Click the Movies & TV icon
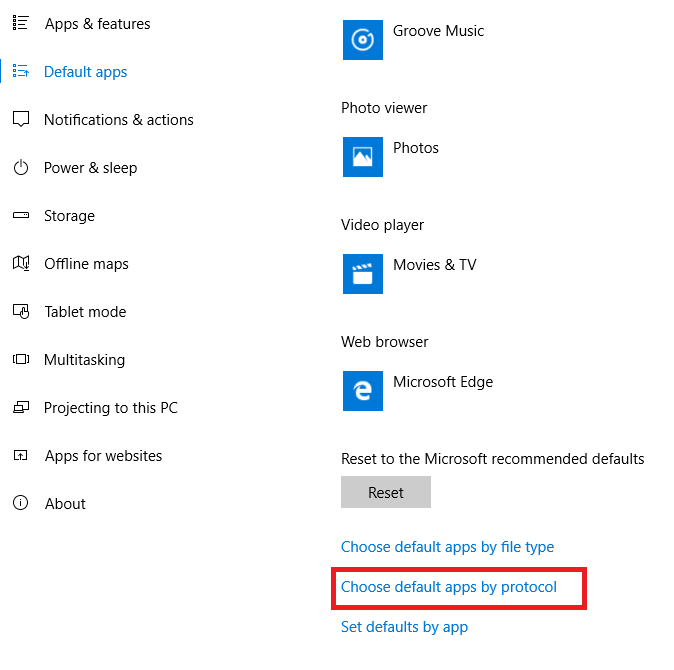The height and width of the screenshot is (670, 674). [x=363, y=274]
